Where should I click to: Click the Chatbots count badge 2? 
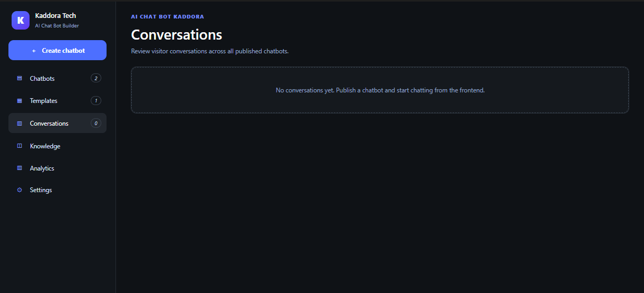pos(95,78)
